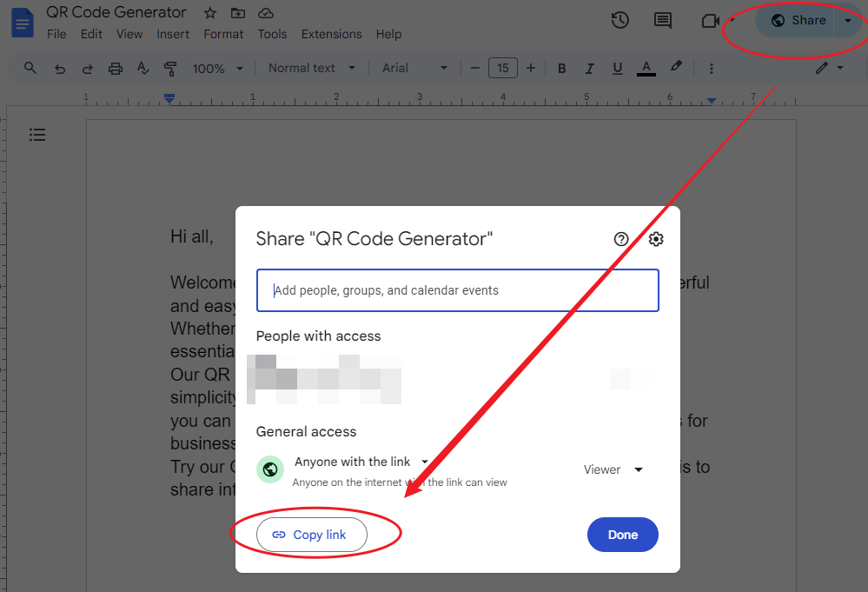868x592 pixels.
Task: Toggle underline formatting
Action: pos(617,68)
